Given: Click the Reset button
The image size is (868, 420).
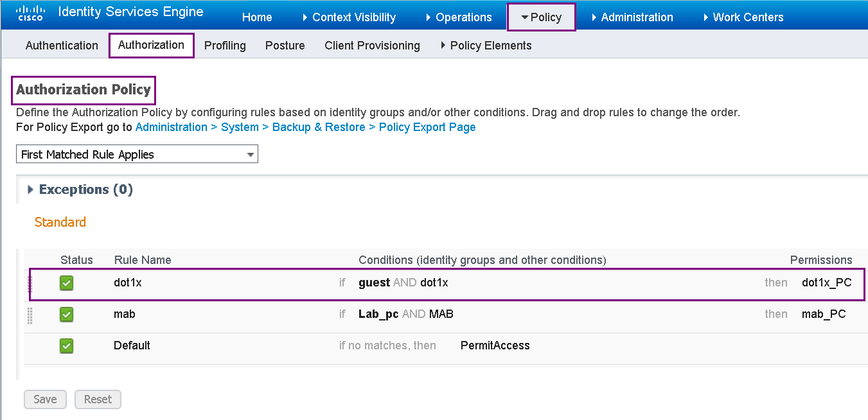Looking at the screenshot, I should [98, 399].
